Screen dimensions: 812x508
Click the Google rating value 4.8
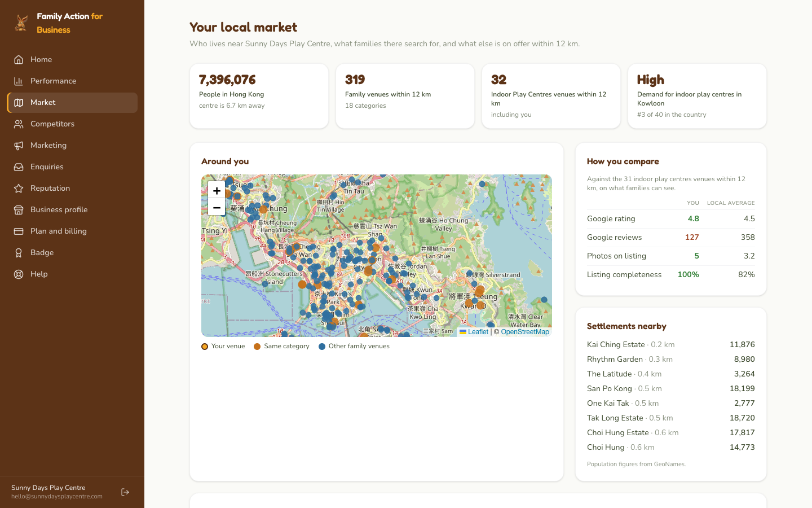pyautogui.click(x=693, y=219)
